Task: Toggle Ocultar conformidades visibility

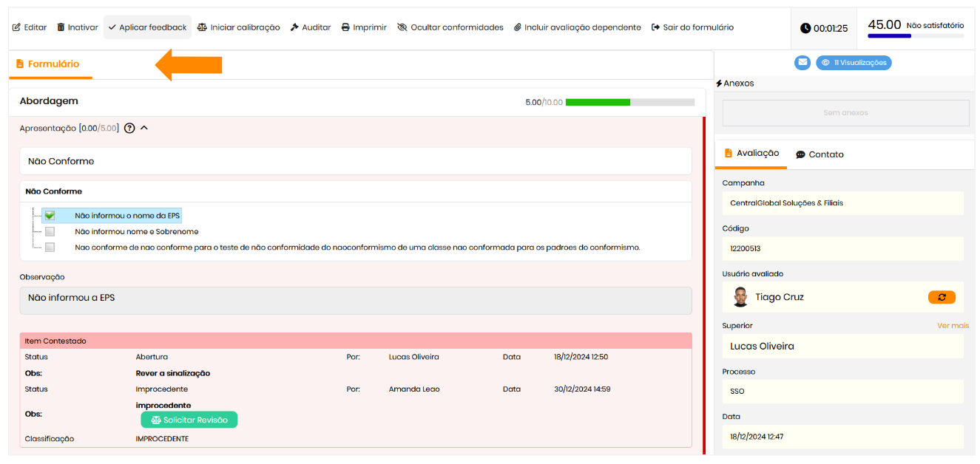Action: pos(402,27)
